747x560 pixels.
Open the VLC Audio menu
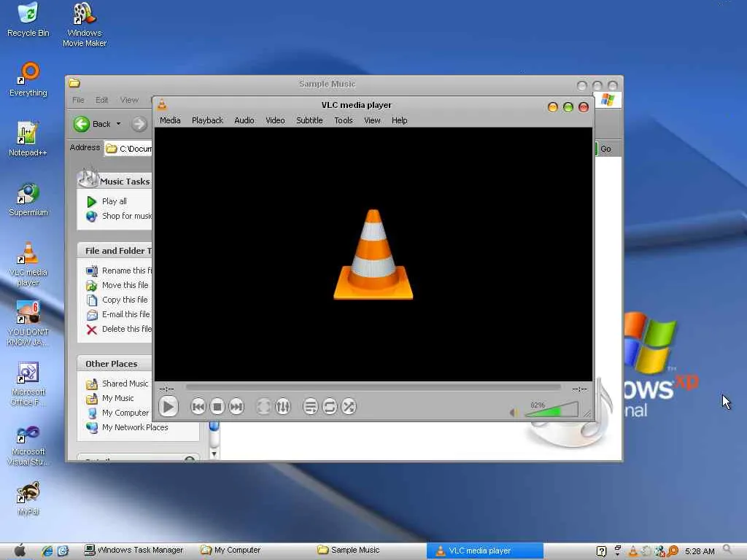[244, 120]
